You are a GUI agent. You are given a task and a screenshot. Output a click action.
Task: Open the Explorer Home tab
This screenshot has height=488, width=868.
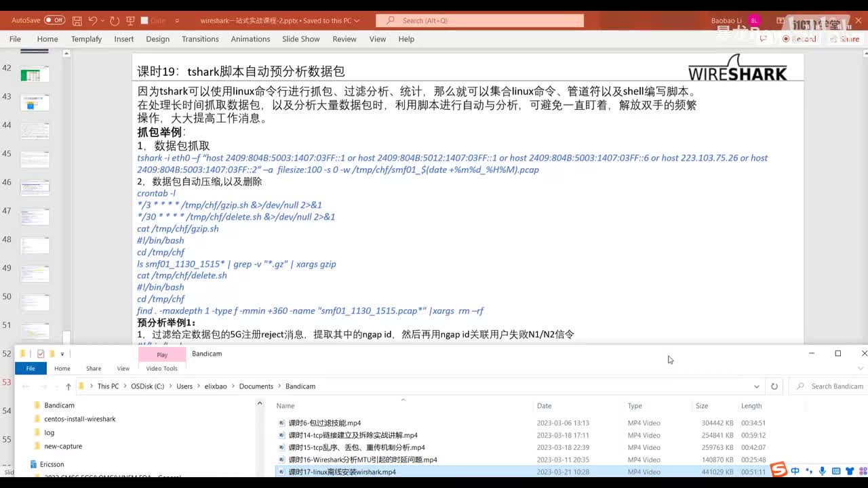point(62,368)
